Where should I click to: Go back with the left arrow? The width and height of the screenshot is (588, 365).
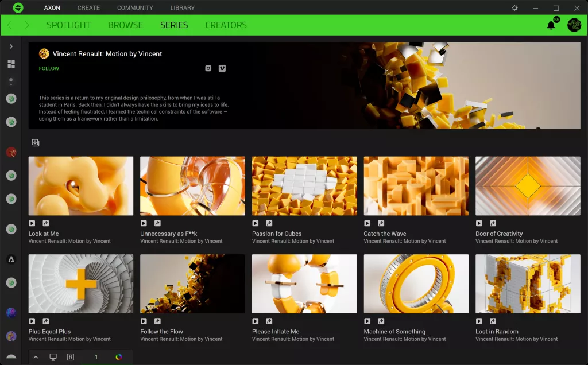click(10, 25)
